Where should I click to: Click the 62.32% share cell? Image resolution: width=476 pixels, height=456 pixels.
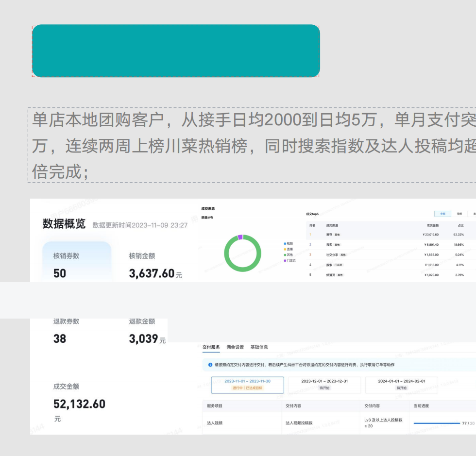point(459,235)
